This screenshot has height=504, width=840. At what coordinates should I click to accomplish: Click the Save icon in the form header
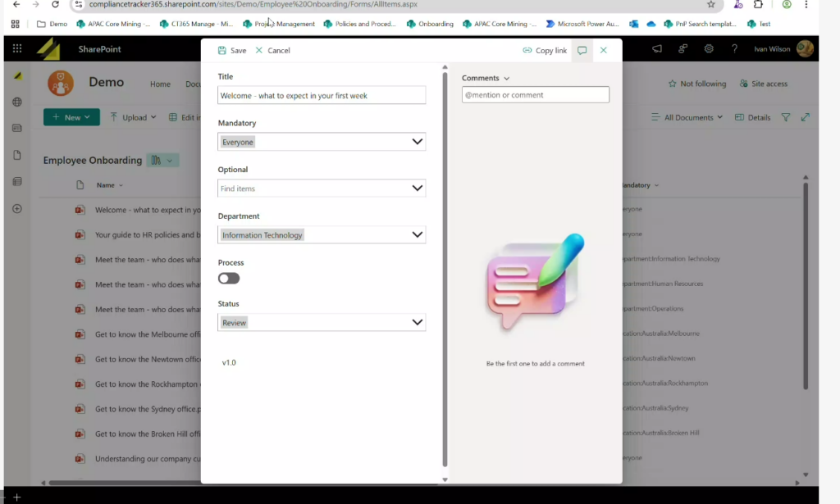(x=221, y=50)
